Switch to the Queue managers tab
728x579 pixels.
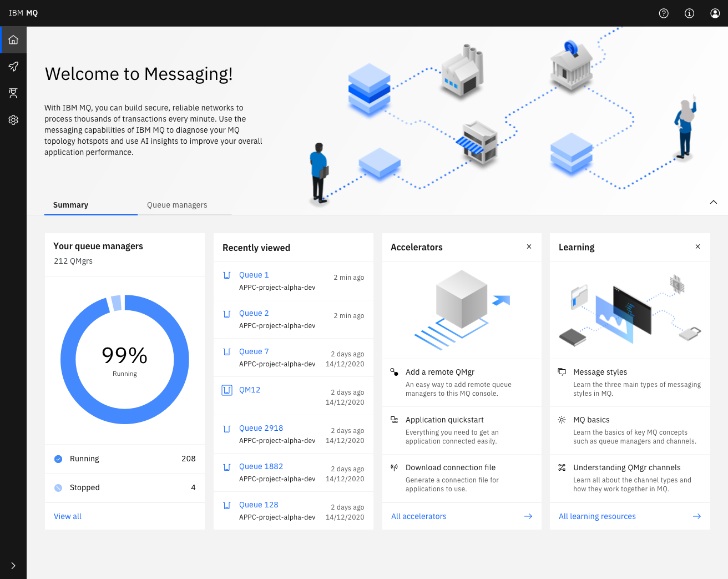coord(185,205)
